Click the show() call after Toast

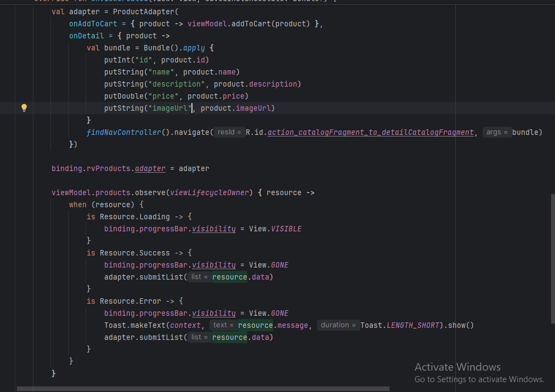[461, 325]
